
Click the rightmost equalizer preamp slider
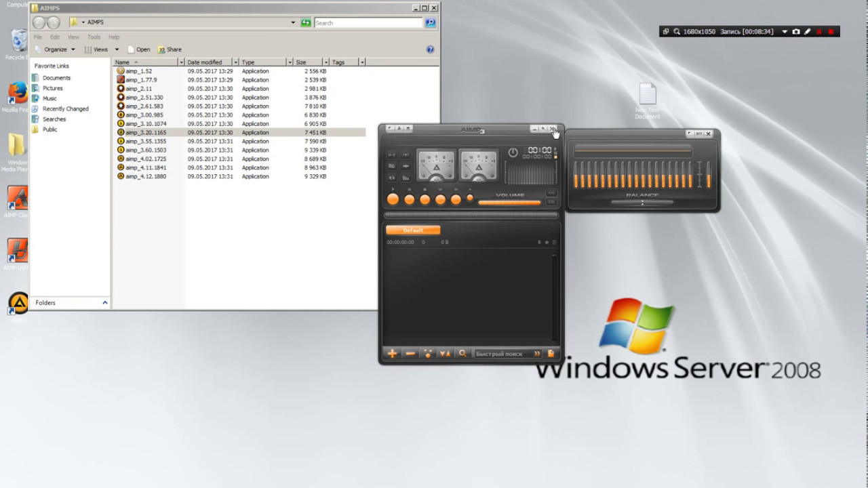pos(709,175)
